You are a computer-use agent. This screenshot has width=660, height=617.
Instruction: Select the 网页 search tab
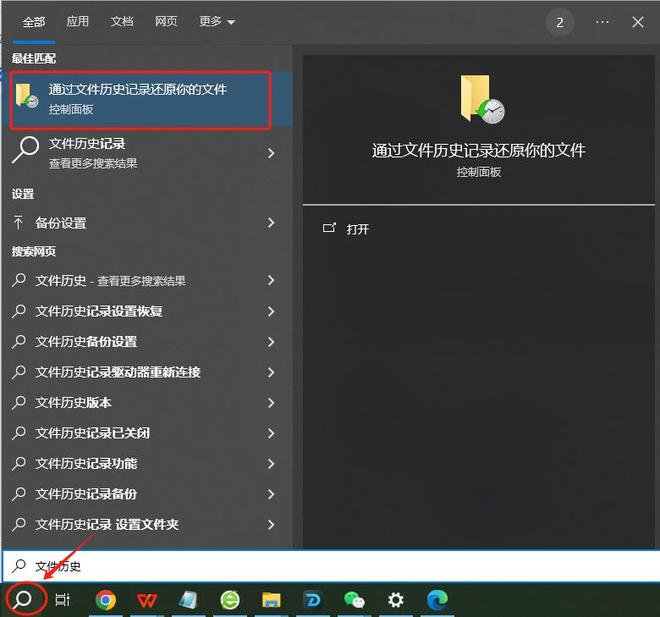pyautogui.click(x=166, y=21)
